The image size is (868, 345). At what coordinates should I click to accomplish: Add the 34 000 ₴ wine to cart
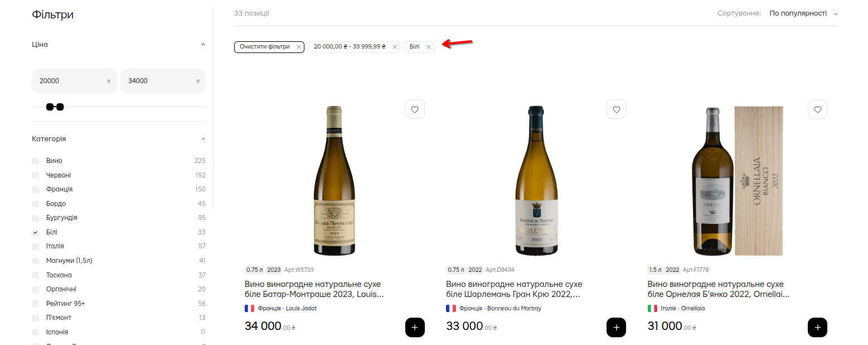(415, 328)
